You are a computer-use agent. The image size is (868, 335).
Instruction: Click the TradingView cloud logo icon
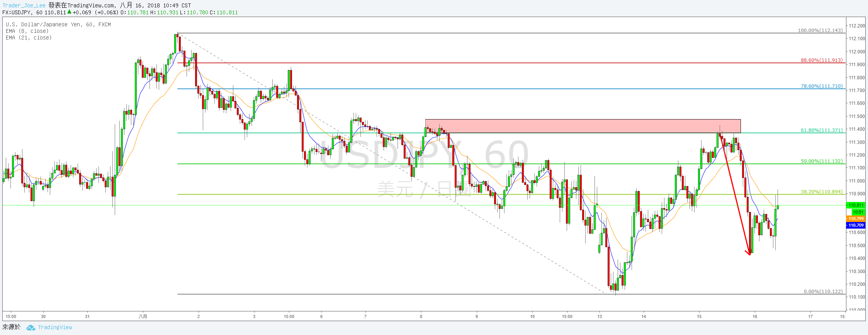[x=31, y=328]
